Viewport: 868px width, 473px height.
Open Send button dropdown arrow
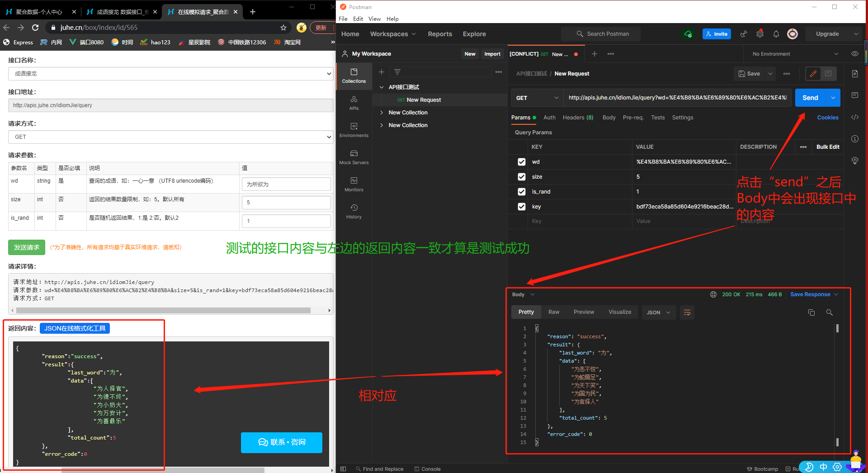coord(833,98)
